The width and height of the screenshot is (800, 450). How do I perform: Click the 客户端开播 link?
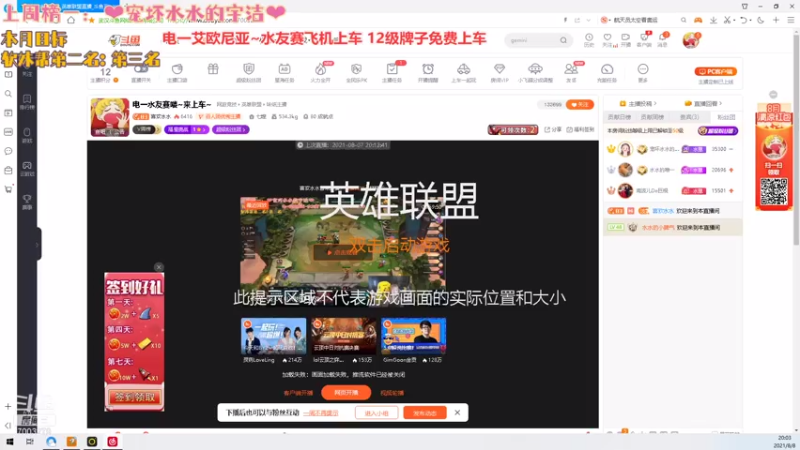pyautogui.click(x=298, y=393)
